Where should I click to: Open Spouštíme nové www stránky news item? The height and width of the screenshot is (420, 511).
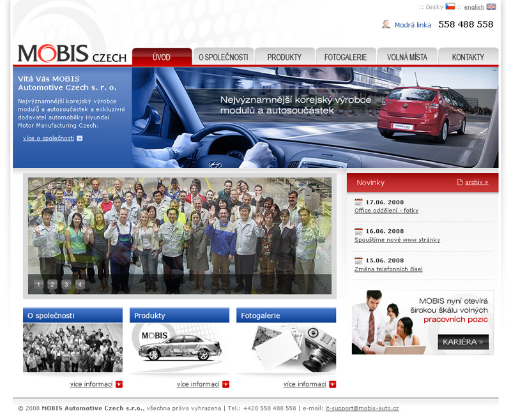[x=397, y=240]
